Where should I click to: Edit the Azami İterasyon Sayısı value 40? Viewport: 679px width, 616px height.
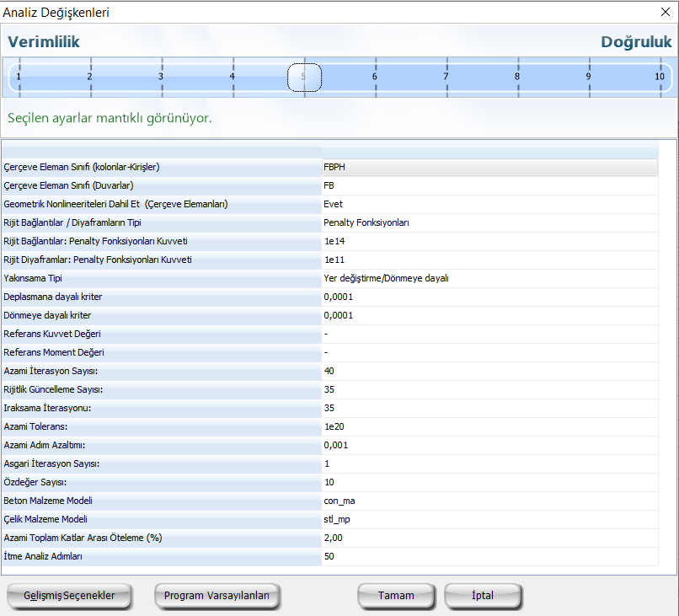pyautogui.click(x=489, y=371)
